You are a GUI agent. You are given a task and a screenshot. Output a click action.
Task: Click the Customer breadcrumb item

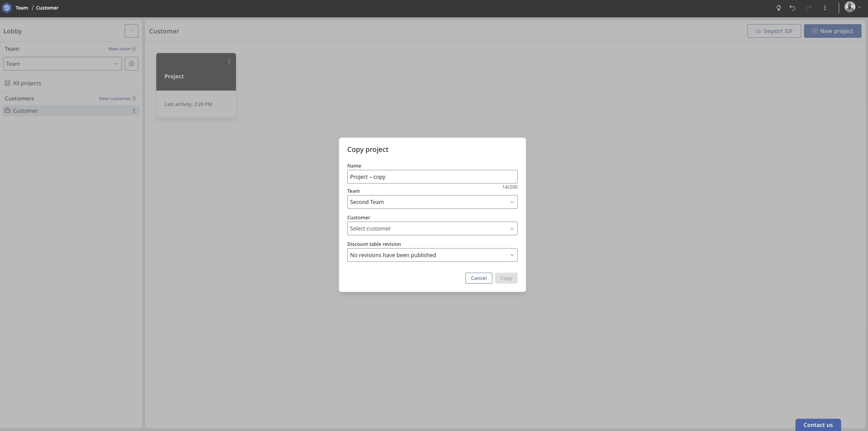pyautogui.click(x=47, y=8)
